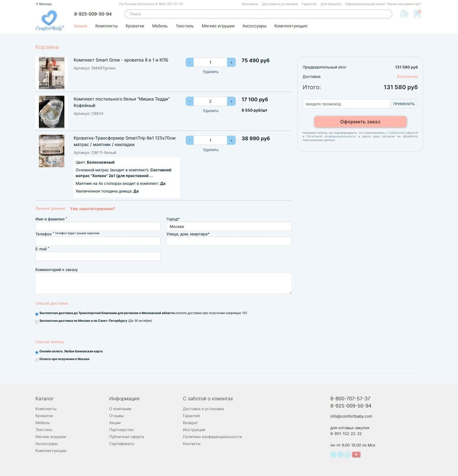Image resolution: width=458 pixels, height=476 pixels.
Task: Open Комплект Smart Grow product thumbnail
Action: pyautogui.click(x=52, y=73)
